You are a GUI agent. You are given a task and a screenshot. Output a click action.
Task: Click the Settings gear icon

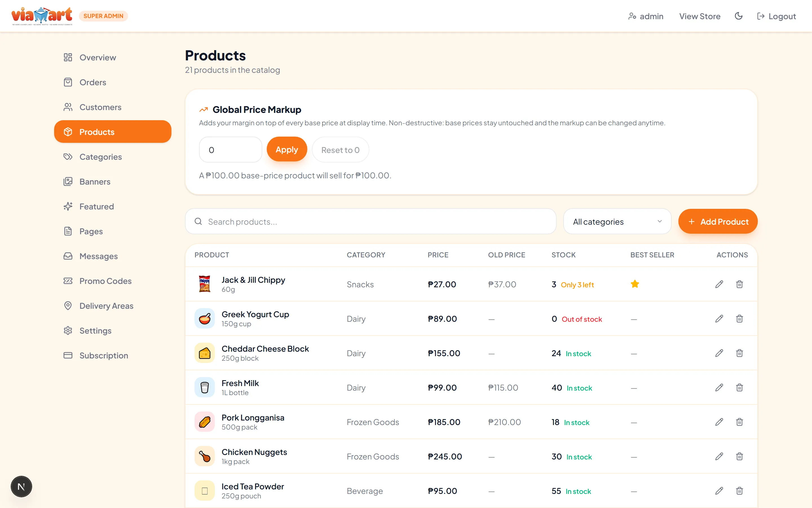tap(68, 330)
